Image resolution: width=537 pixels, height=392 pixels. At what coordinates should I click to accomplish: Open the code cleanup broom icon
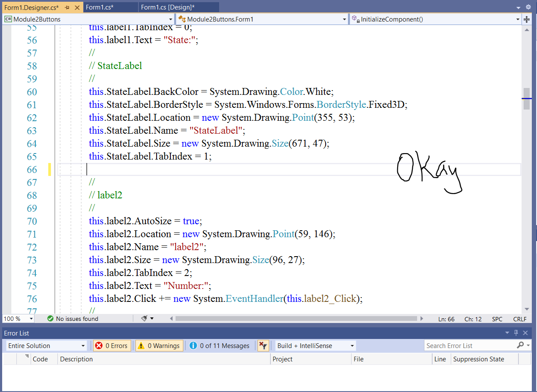144,319
